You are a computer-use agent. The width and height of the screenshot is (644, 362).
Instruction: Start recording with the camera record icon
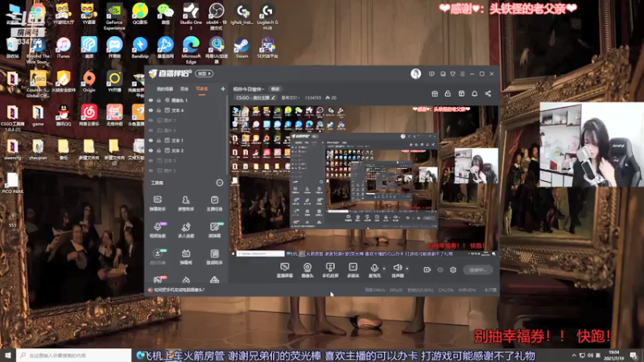coord(427,269)
